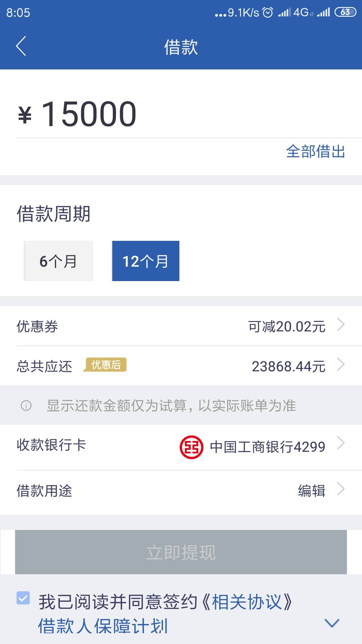Image resolution: width=362 pixels, height=644 pixels.
Task: Select the 6个月 loan period
Action: click(x=58, y=261)
